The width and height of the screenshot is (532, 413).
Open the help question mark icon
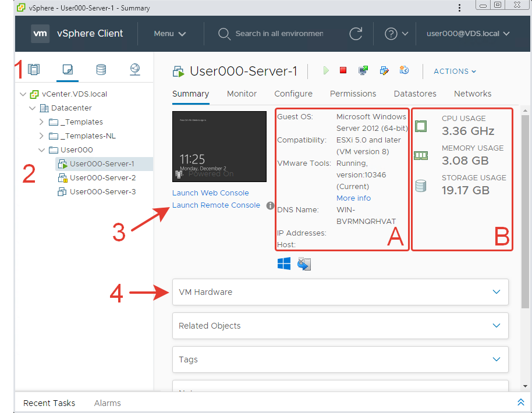click(391, 34)
